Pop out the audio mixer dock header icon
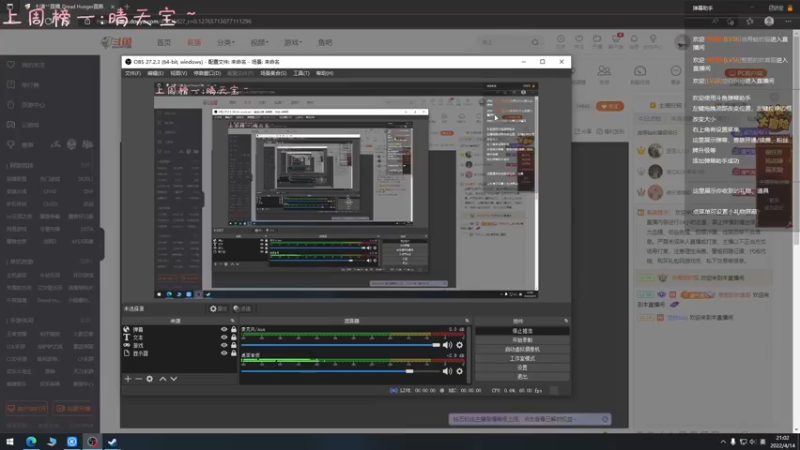 coord(467,321)
